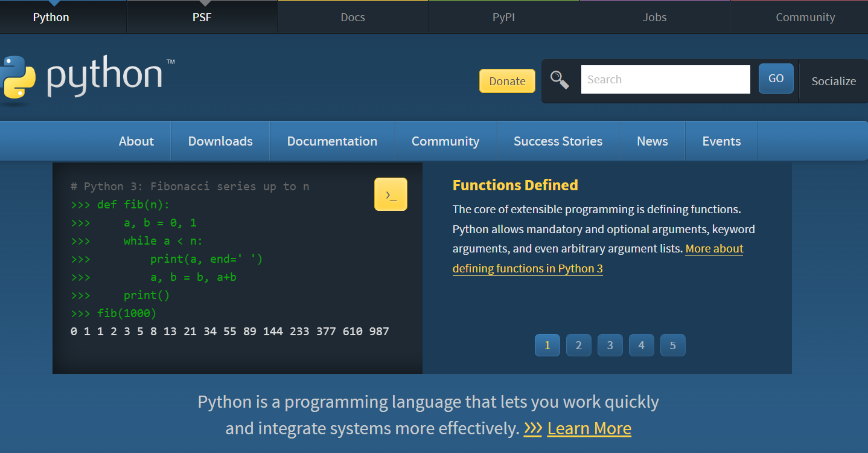Viewport: 868px width, 453px height.
Task: Go to the PyPI top tab
Action: (x=504, y=17)
